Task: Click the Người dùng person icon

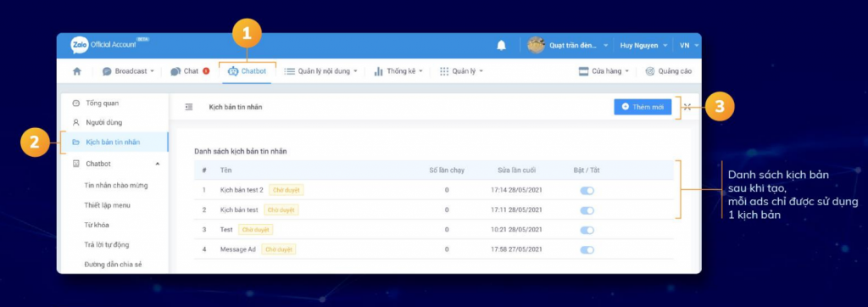Action: tap(76, 122)
